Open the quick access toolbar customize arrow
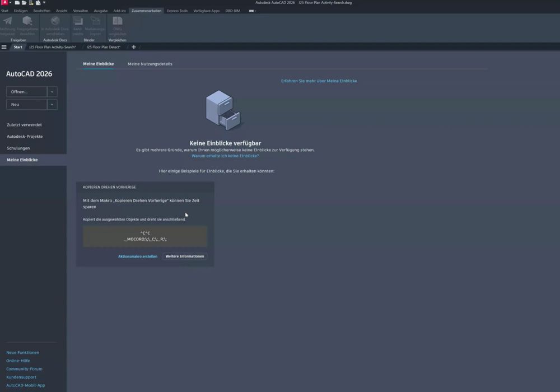The height and width of the screenshot is (392, 560). tap(44, 3)
